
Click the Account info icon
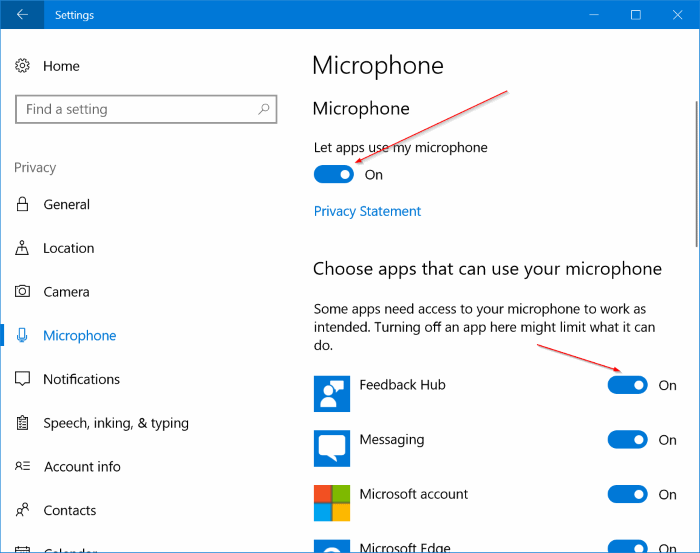pos(22,466)
